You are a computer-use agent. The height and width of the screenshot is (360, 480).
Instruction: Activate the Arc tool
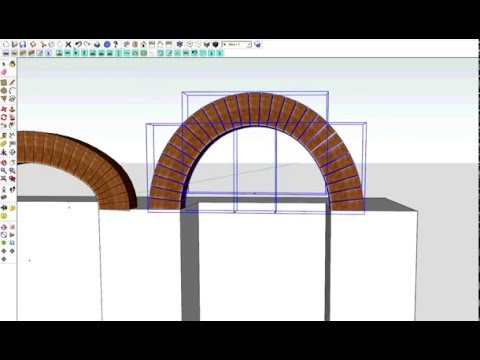(12, 90)
